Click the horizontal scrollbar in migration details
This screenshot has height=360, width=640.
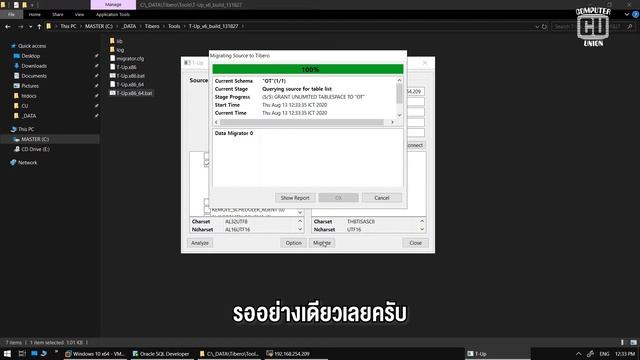(x=302, y=122)
